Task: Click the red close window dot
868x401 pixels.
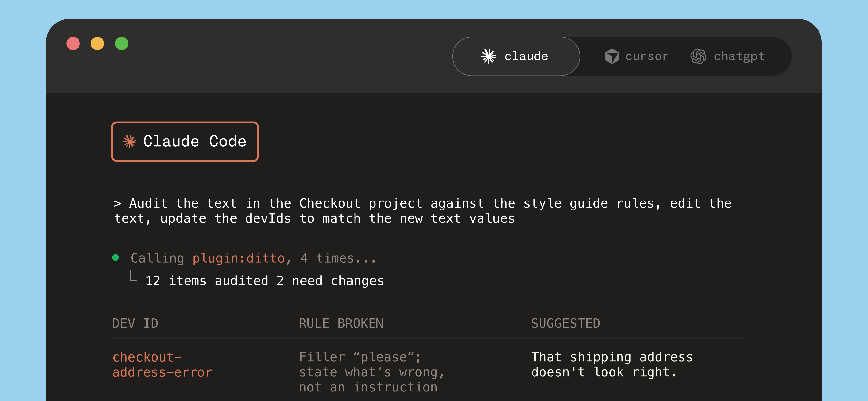Action: tap(73, 43)
